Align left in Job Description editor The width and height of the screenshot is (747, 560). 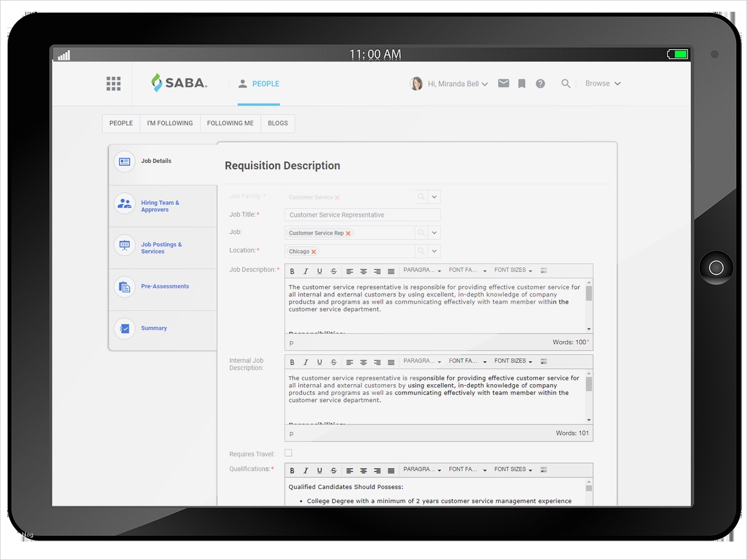350,271
